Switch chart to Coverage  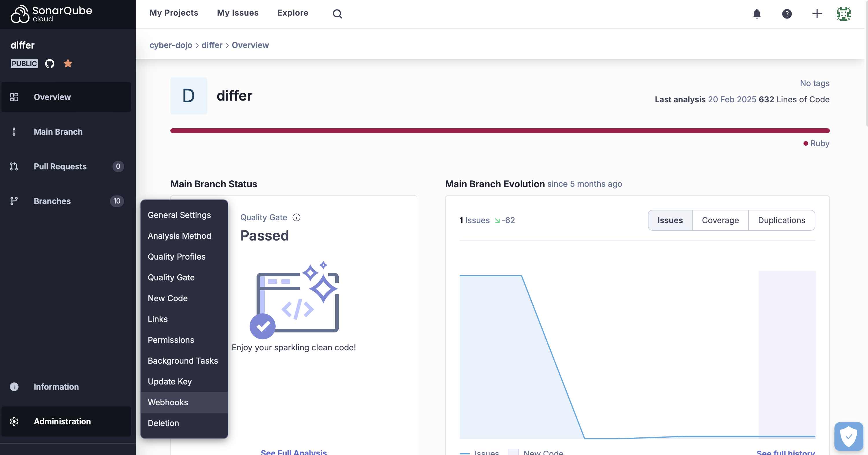click(720, 220)
